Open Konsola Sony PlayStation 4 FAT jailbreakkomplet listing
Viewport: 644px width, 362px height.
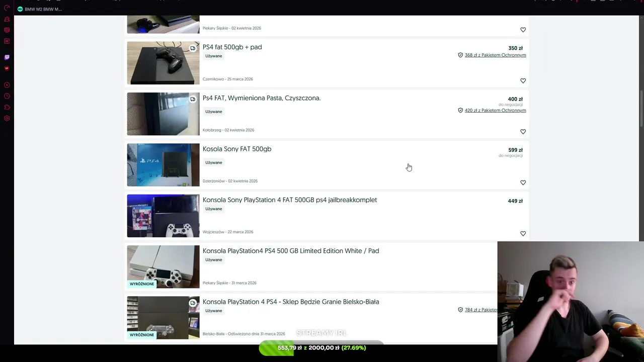coord(290,200)
